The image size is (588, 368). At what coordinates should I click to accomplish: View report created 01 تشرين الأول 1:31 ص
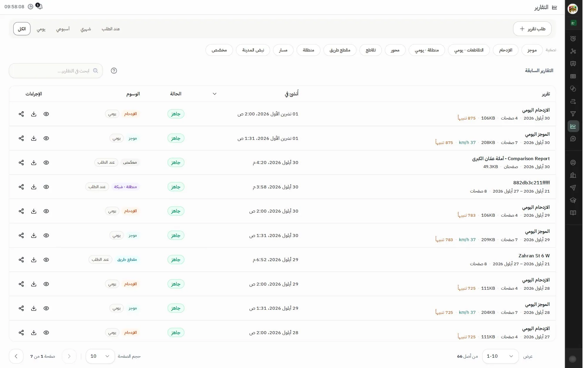click(x=46, y=138)
